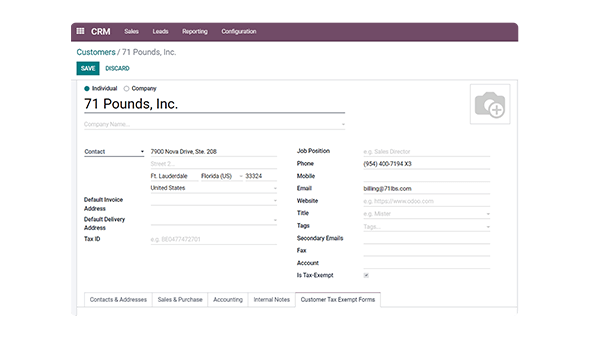Expand the Tags dropdown
Screen dimensions: 590x360
tap(426, 226)
